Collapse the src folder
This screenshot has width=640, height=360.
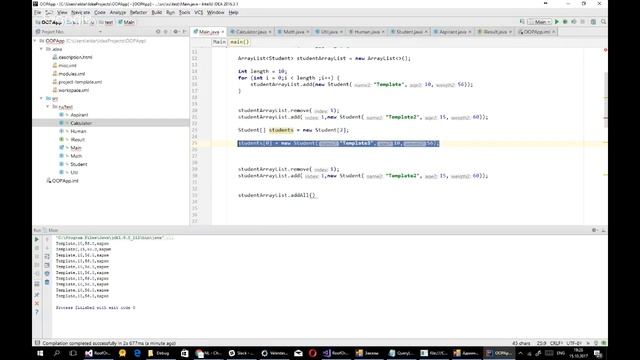tap(42, 98)
